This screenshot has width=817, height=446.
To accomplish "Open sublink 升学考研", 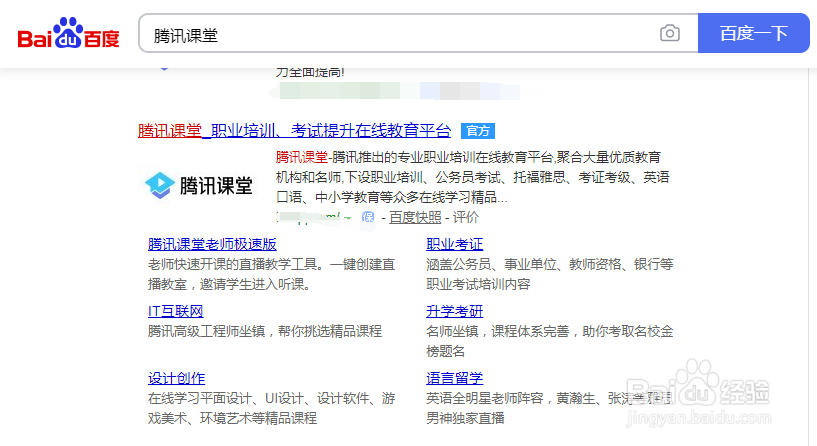I will [454, 312].
